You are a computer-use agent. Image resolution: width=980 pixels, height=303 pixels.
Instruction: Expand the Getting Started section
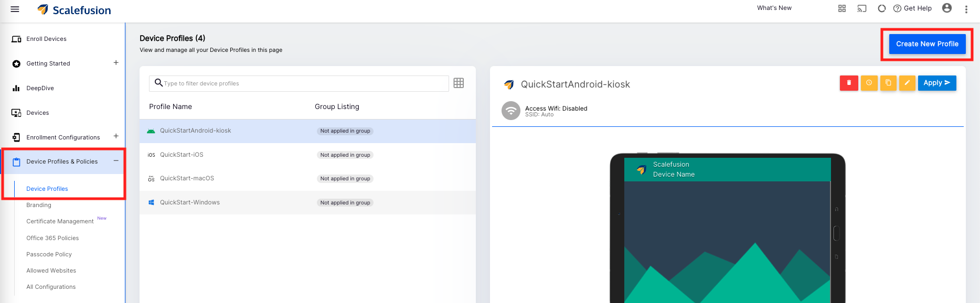[116, 62]
